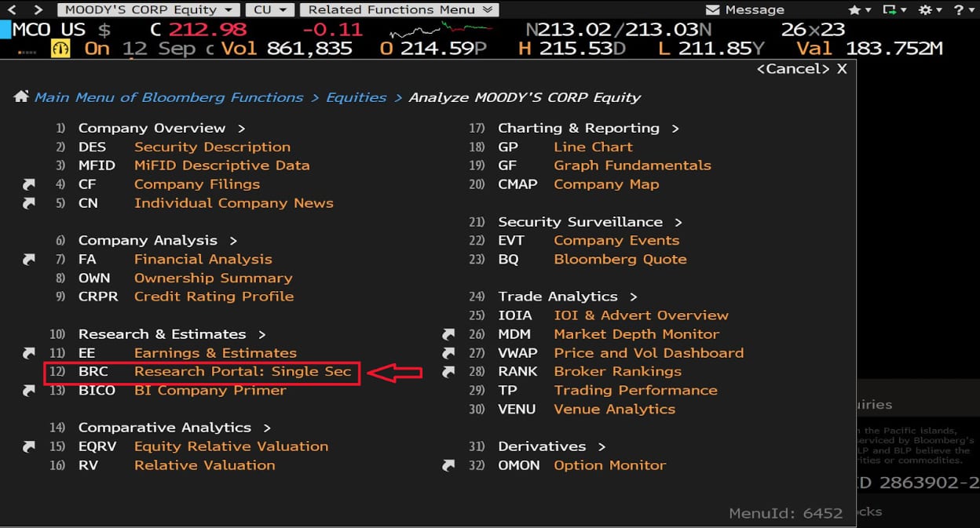
Task: Click the intraday price sparkline chart
Action: click(441, 30)
